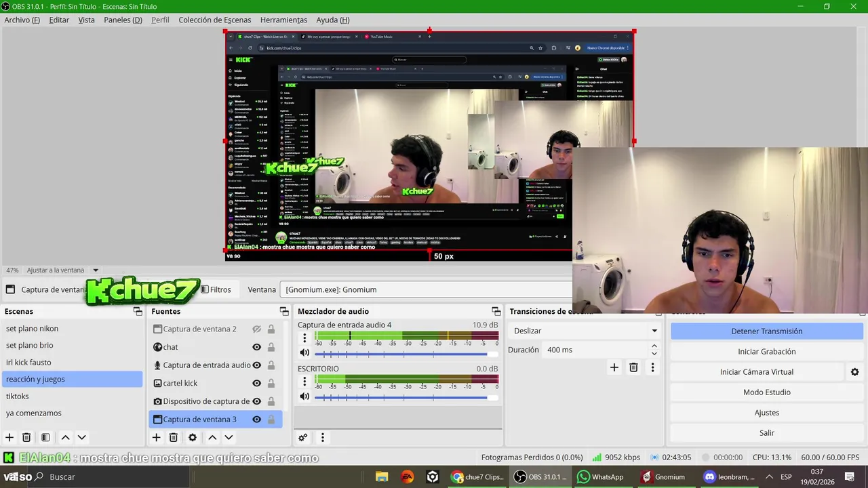Open Windows notification center icon
The image size is (868, 488).
click(849, 477)
